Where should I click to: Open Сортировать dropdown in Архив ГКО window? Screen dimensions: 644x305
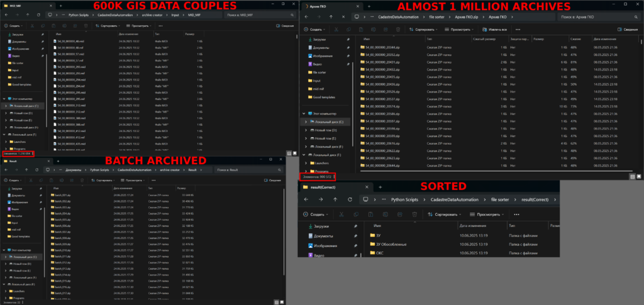(424, 30)
